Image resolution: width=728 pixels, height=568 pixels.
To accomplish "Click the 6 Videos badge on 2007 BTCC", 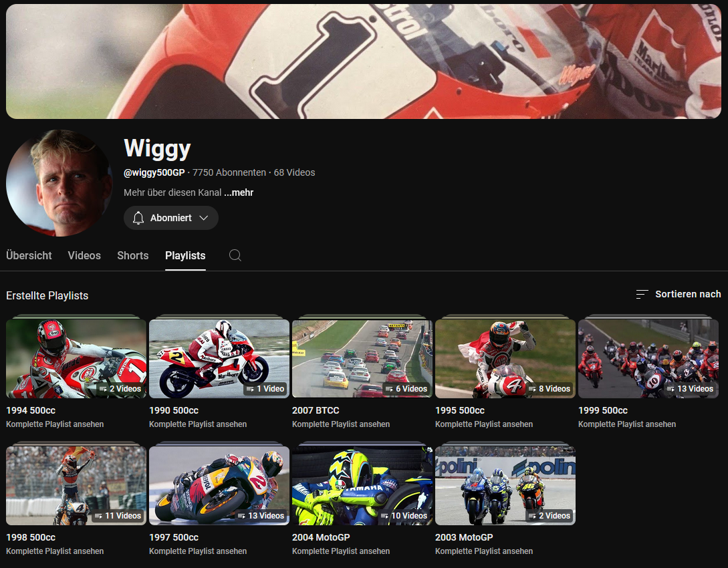I will (x=406, y=389).
